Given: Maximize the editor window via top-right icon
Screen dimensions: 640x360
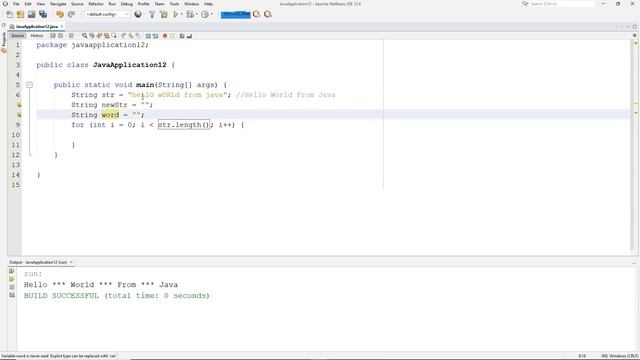Looking at the screenshot, I should 635,27.
